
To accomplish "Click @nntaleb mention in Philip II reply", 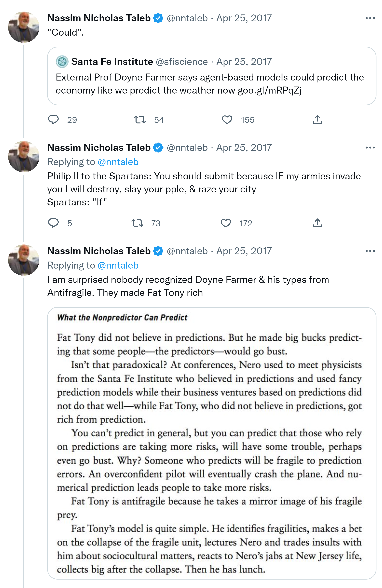I will coord(118,162).
